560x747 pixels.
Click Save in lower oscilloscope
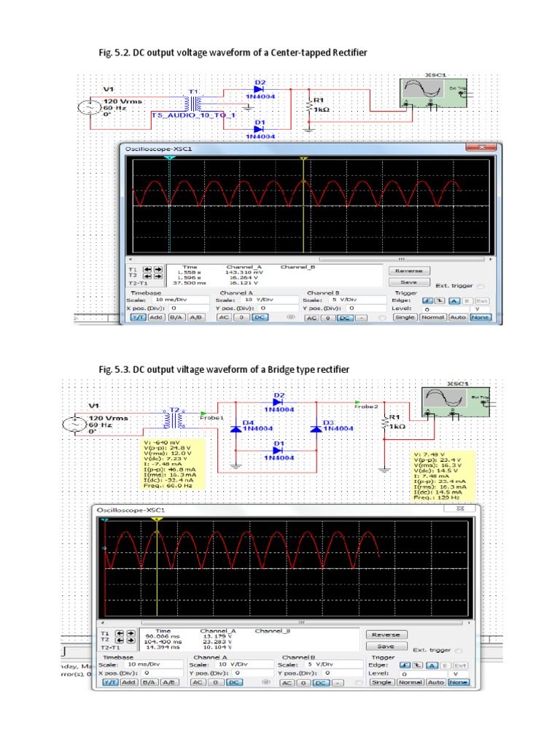pyautogui.click(x=386, y=646)
